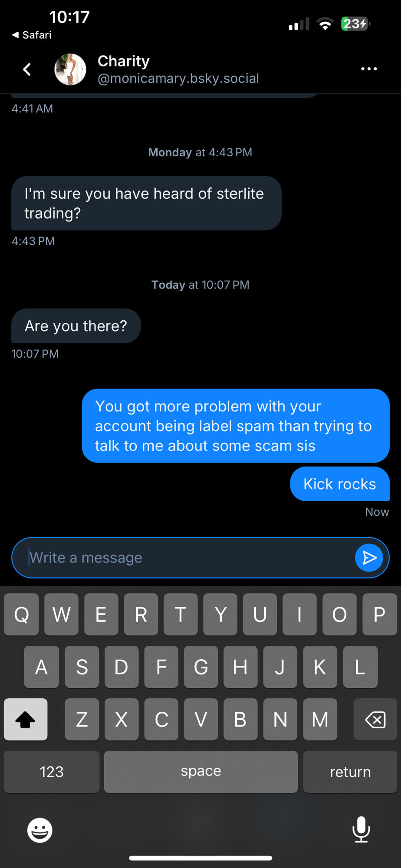This screenshot has width=401, height=868.
Task: Open the @monicamary.bsky.social handle
Action: 178,79
